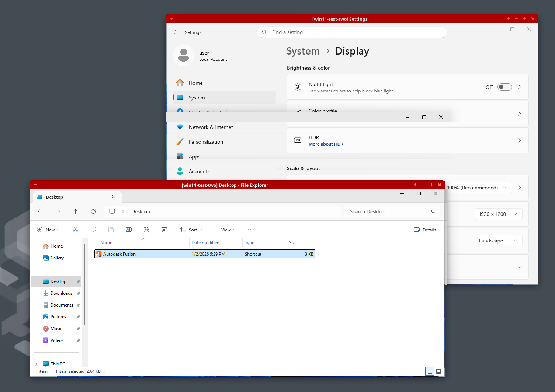
Task: Open the More about HDR link
Action: tap(326, 144)
